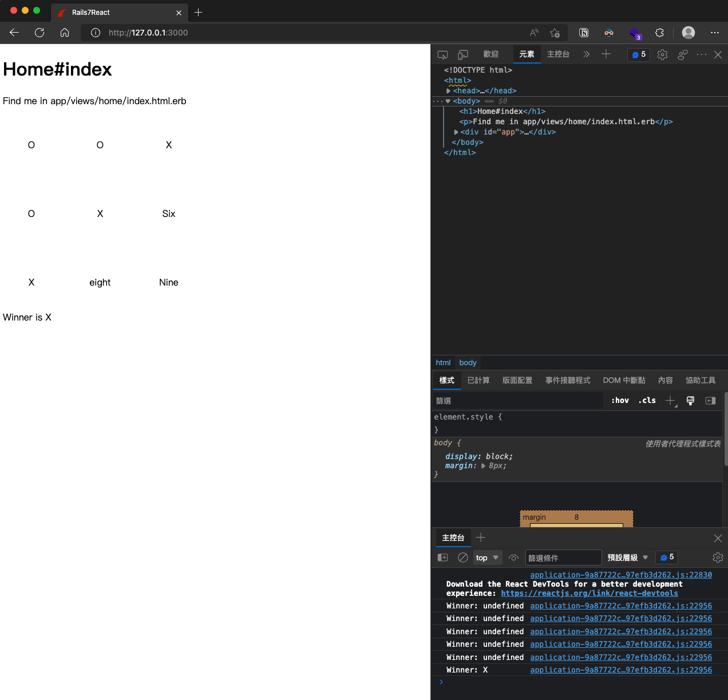Click the Six square on the board
Image resolution: width=728 pixels, height=700 pixels.
(x=169, y=213)
